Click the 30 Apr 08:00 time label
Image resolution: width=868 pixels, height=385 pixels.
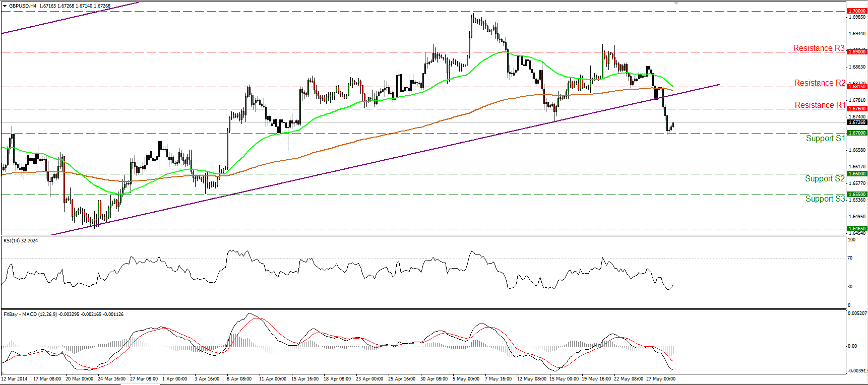click(x=434, y=379)
